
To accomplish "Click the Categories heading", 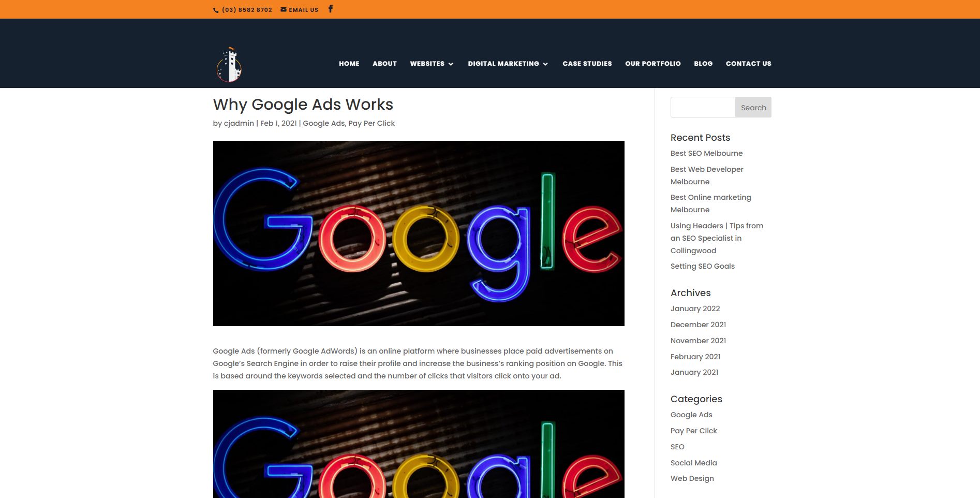I will point(696,399).
